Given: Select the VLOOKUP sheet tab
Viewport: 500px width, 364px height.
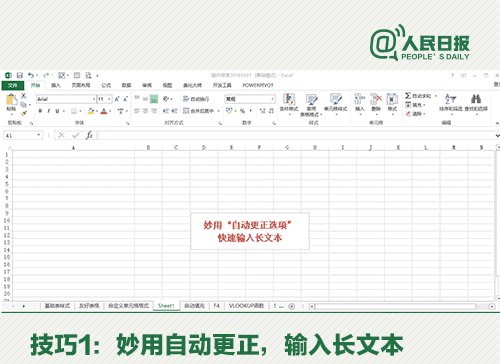Looking at the screenshot, I should (246, 306).
